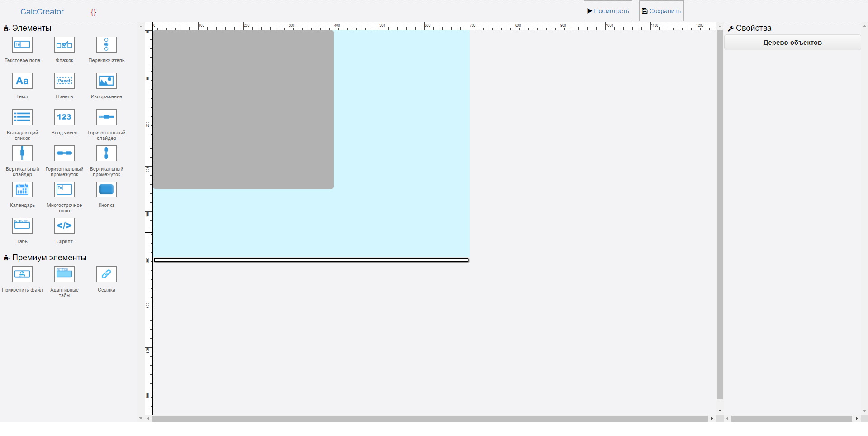The image size is (868, 436).
Task: Select the Ввод чисел 123 element
Action: 64,117
